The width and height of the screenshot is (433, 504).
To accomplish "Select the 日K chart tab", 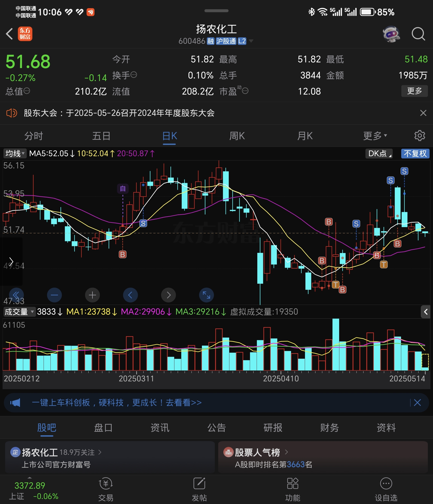I will tap(169, 136).
